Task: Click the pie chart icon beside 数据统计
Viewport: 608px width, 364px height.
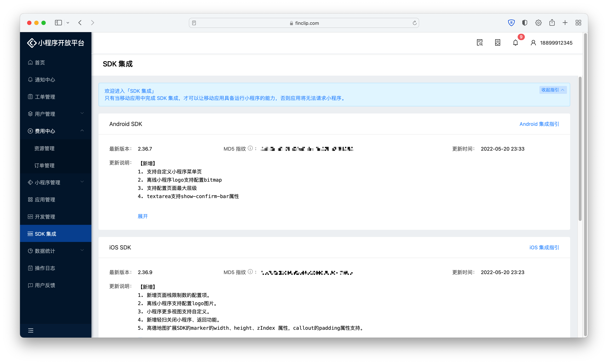Action: click(x=30, y=251)
